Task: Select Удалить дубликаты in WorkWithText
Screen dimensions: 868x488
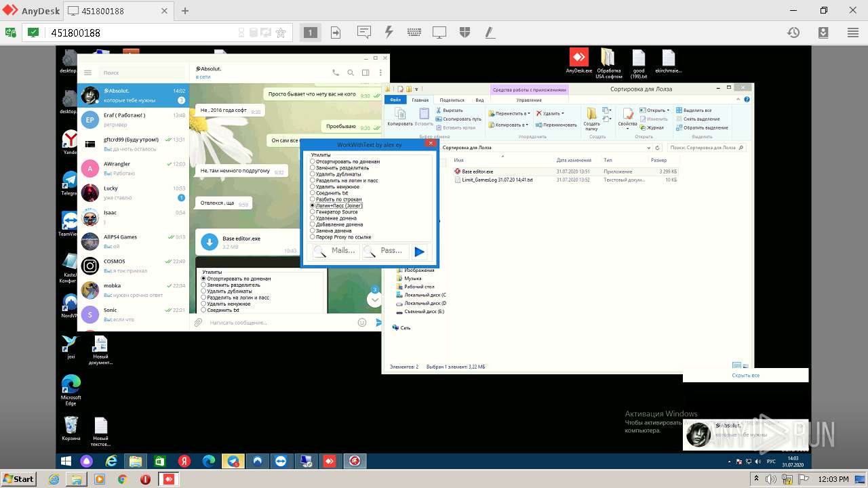Action: [x=336, y=174]
